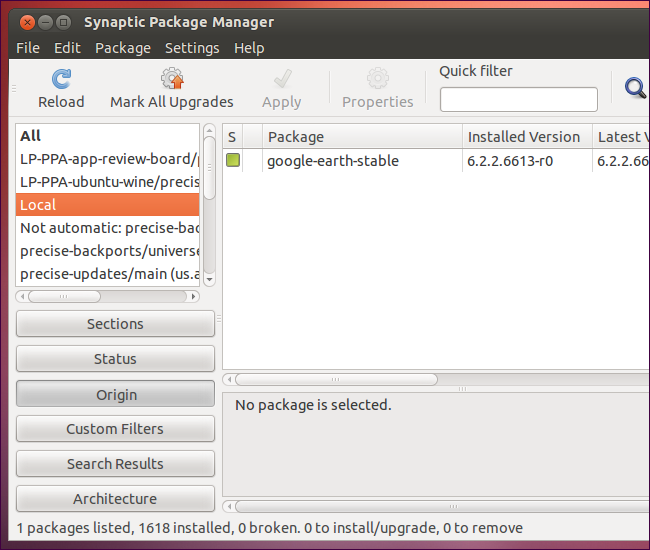This screenshot has width=650, height=550.
Task: Click inside the Quick filter text field
Action: point(518,100)
